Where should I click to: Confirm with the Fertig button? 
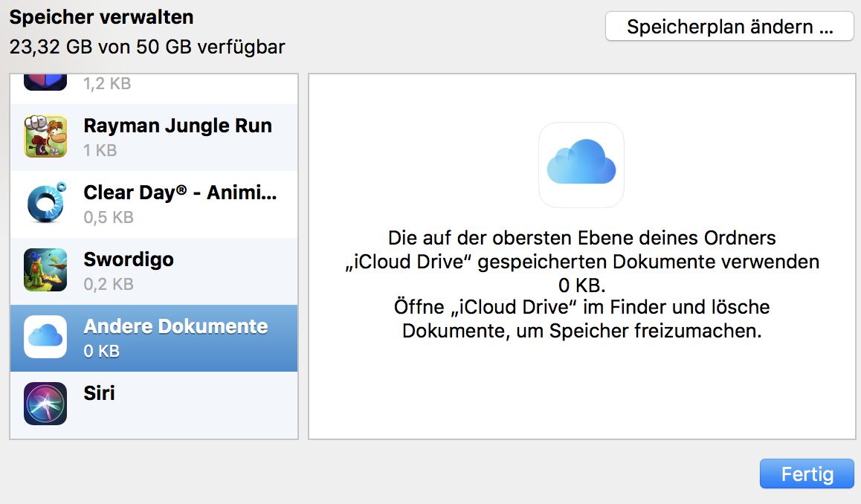click(x=807, y=474)
